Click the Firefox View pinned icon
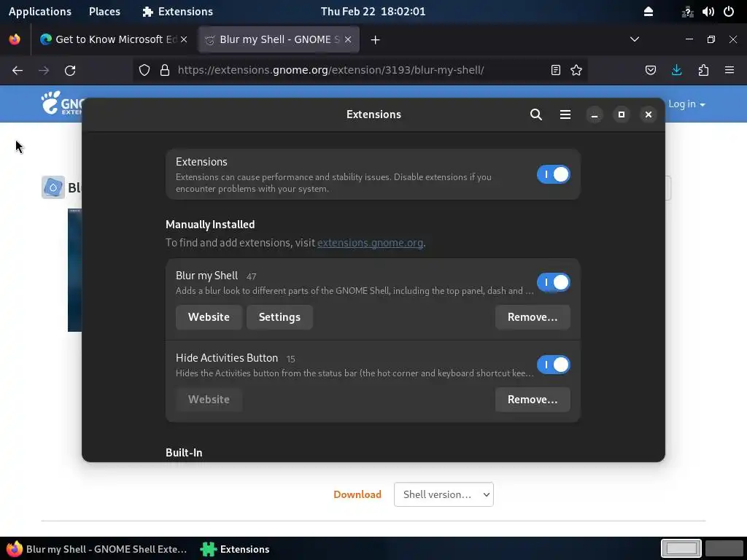747x560 pixels. (15, 39)
